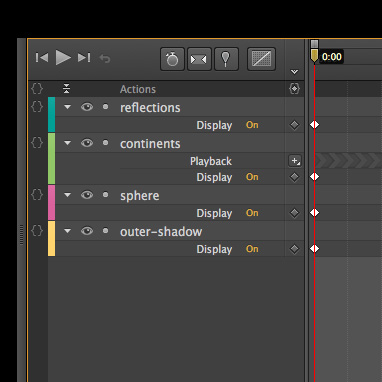Open the easing curve button

261,59
